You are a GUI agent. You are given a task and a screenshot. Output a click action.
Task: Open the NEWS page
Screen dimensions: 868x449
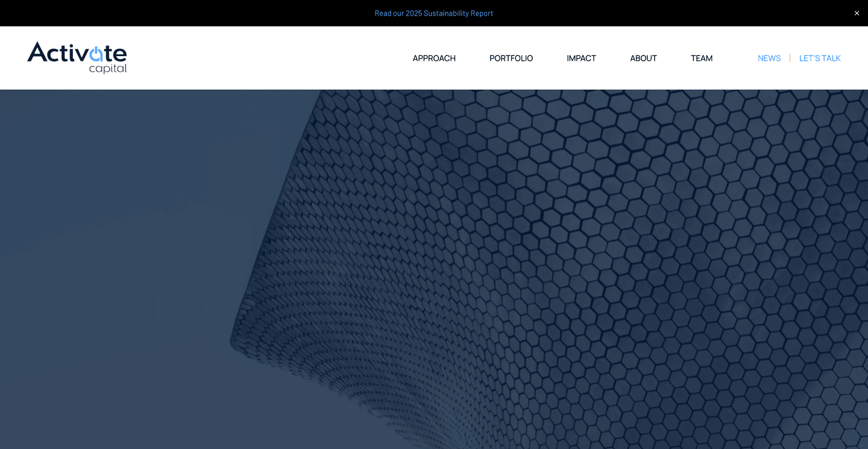coord(769,58)
